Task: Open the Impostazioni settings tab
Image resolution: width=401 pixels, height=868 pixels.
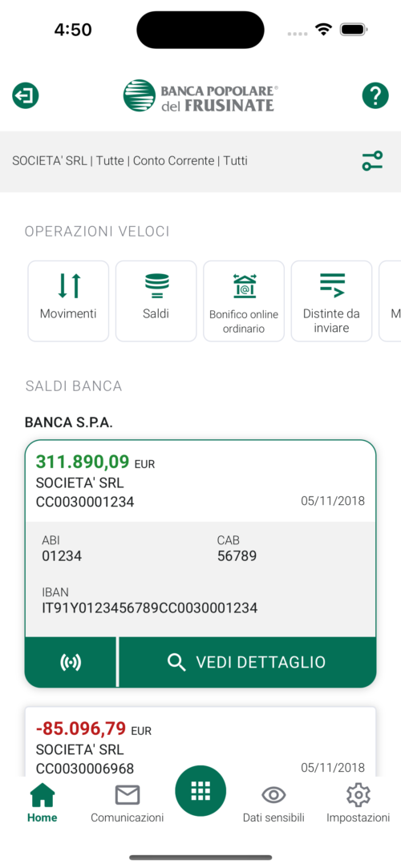Action: click(358, 802)
